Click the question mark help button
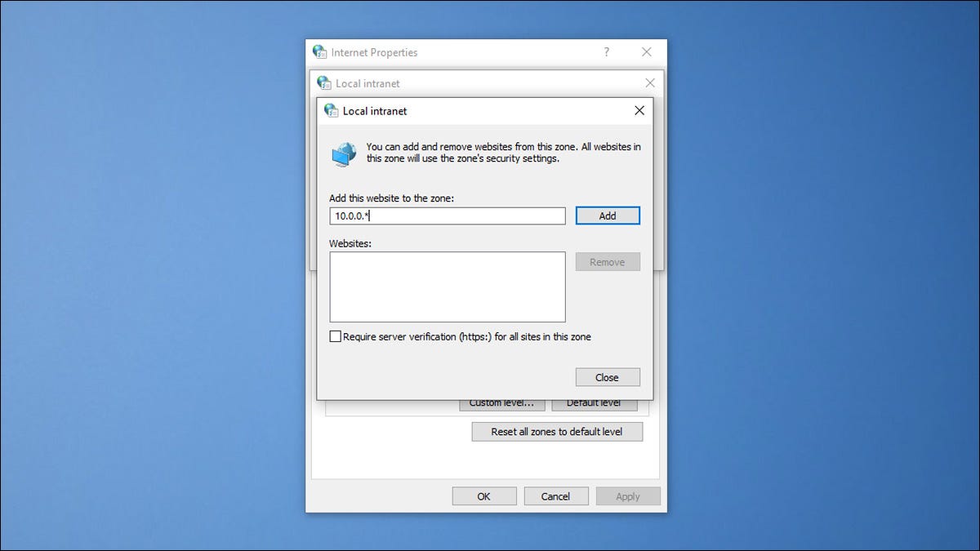 coord(606,52)
